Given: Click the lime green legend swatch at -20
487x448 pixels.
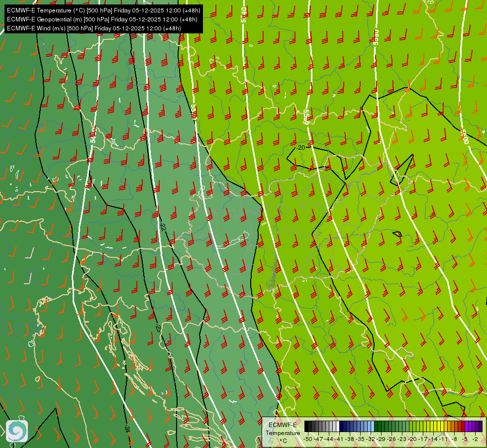Looking at the screenshot, I should point(414,426).
